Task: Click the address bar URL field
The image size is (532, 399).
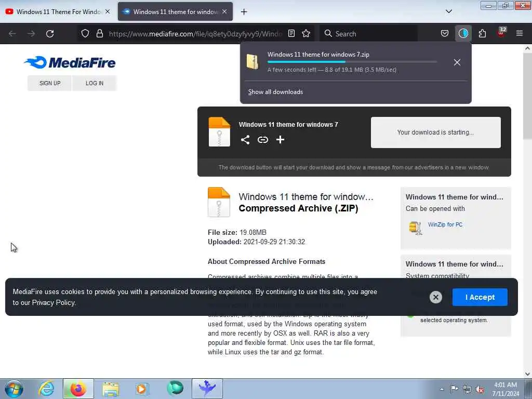Action: (x=195, y=34)
